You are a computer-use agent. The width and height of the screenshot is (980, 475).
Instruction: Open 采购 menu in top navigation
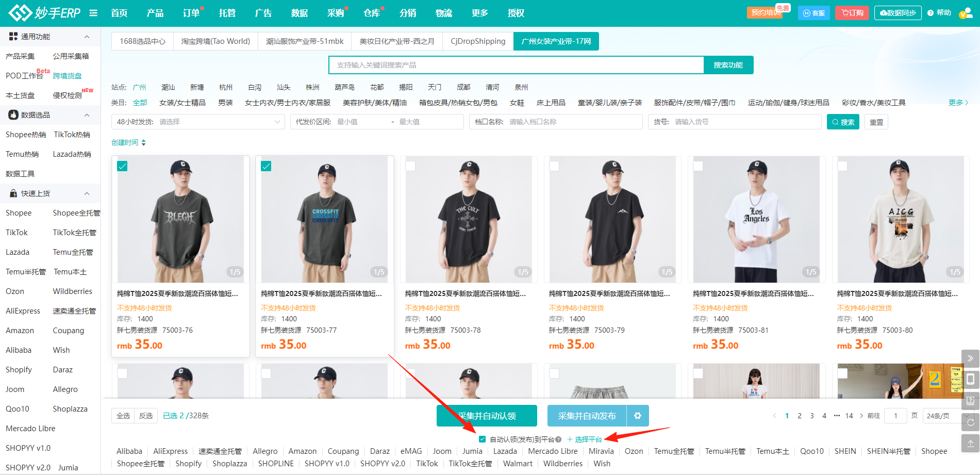[335, 13]
